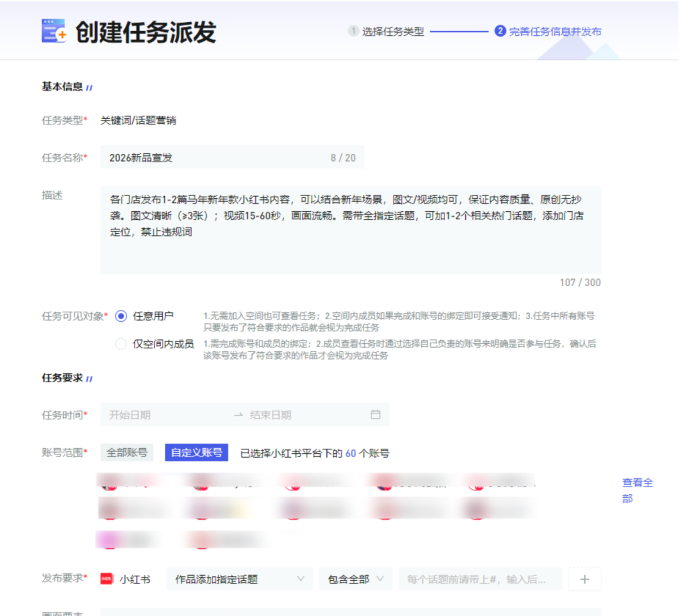The height and width of the screenshot is (616, 679).
Task: Choose the 自定义账号 button
Action: point(196,453)
